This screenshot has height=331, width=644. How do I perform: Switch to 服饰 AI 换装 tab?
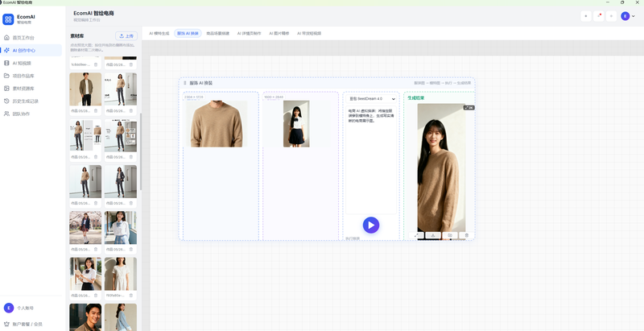pos(188,33)
